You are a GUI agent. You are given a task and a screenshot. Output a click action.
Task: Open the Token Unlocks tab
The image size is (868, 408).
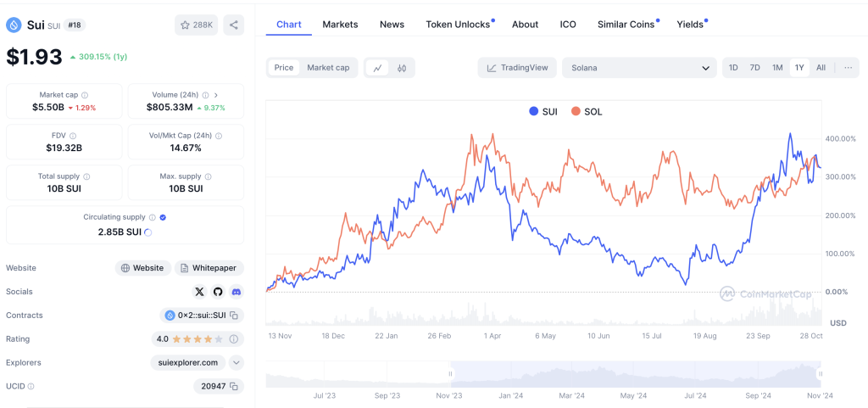pyautogui.click(x=459, y=25)
